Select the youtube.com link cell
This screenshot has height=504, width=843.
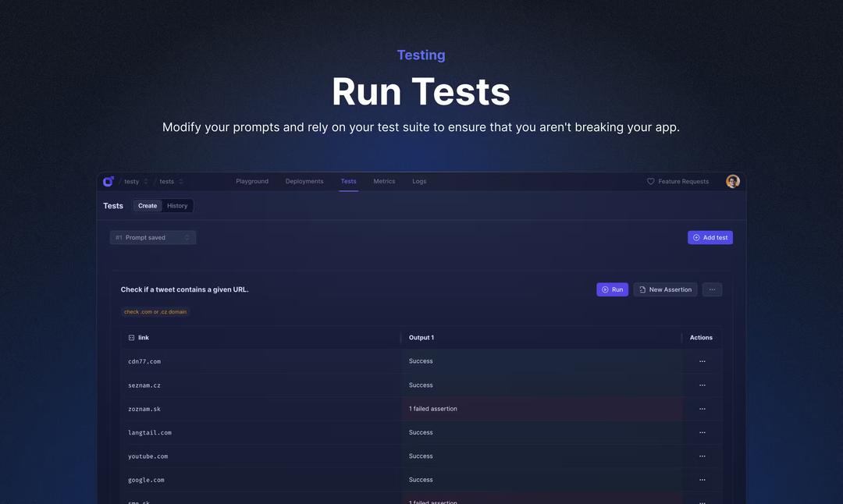pos(261,456)
